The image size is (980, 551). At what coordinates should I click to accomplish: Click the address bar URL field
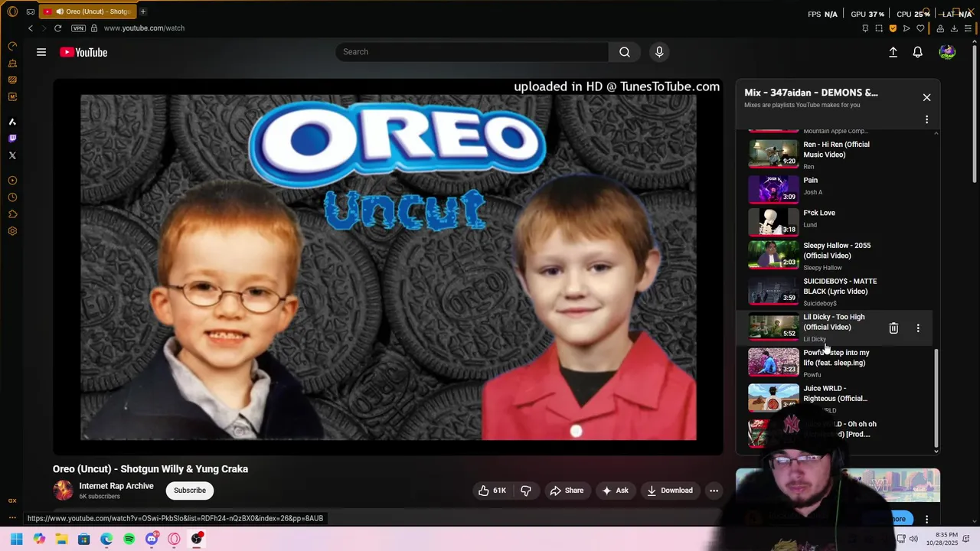[x=144, y=28]
